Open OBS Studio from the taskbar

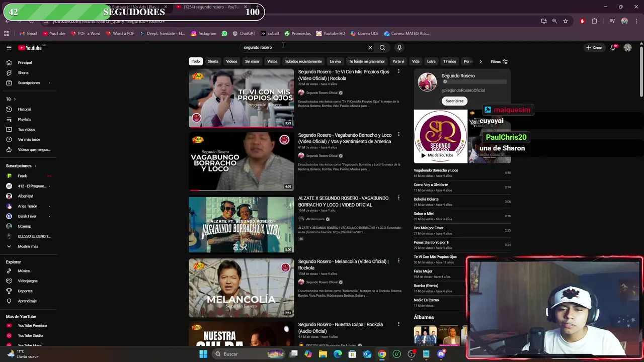(x=412, y=354)
